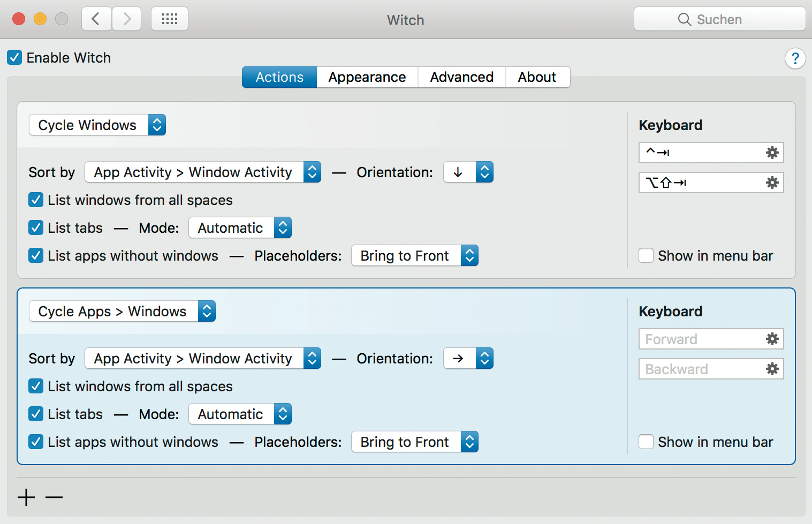Open the Advanced tab
Image resolution: width=812 pixels, height=524 pixels.
pyautogui.click(x=461, y=77)
